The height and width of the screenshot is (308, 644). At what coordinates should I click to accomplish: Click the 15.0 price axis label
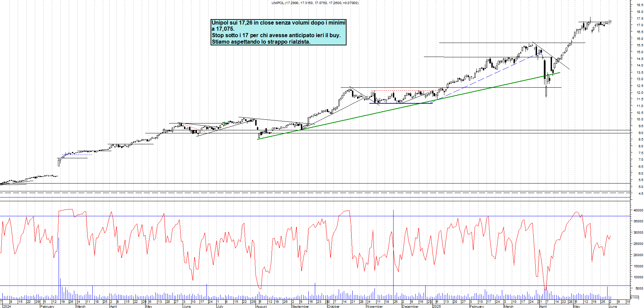click(640, 52)
